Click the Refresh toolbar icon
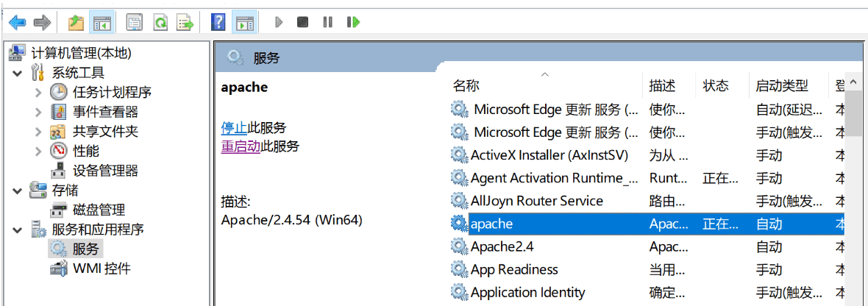The width and height of the screenshot is (868, 306). [x=160, y=22]
